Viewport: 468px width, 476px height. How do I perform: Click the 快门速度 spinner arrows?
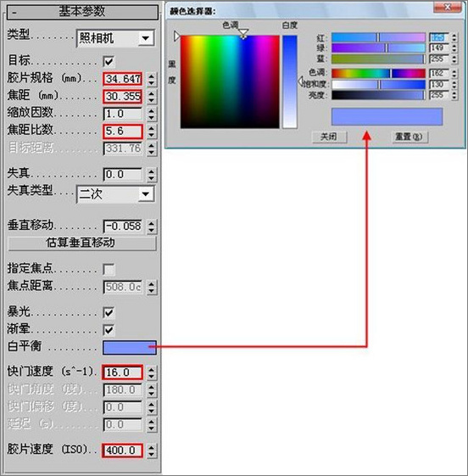pyautogui.click(x=152, y=372)
